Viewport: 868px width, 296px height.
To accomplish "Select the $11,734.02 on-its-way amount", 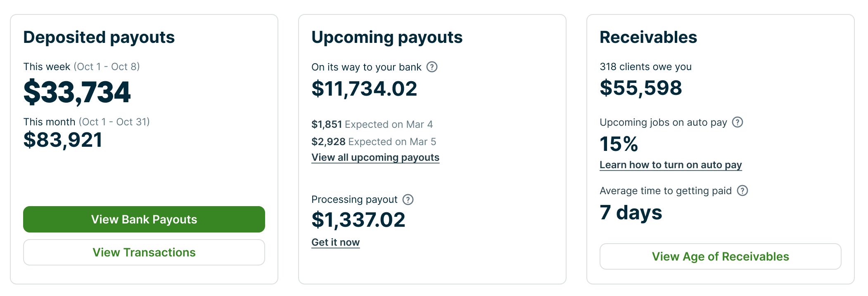I will tap(364, 89).
